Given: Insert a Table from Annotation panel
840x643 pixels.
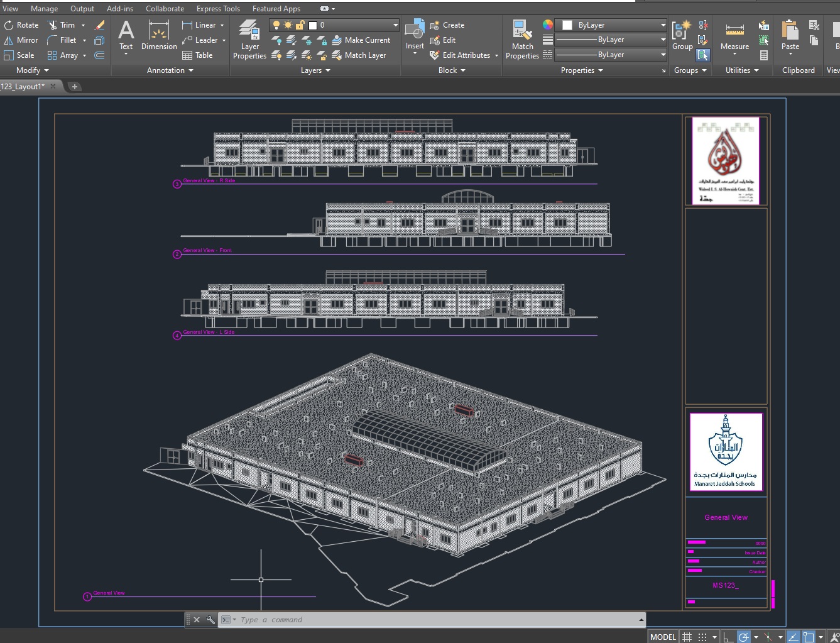Looking at the screenshot, I should pos(197,55).
